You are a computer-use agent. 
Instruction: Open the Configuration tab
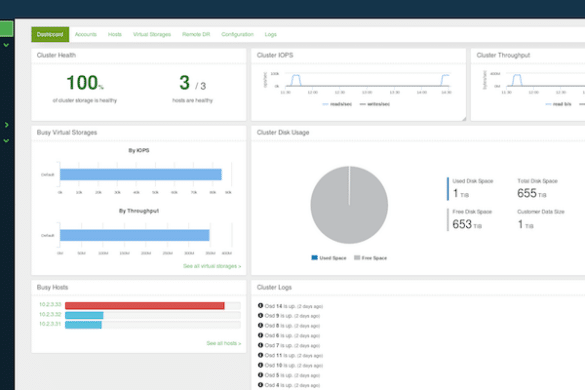click(237, 34)
